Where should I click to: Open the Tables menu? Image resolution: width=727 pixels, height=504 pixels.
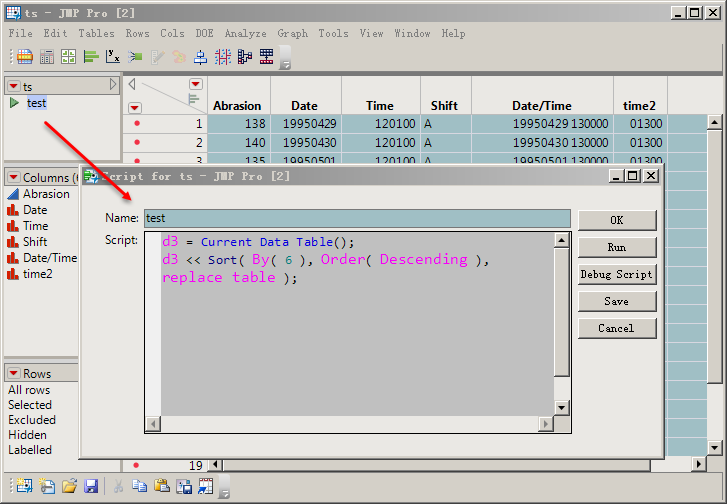pyautogui.click(x=96, y=33)
